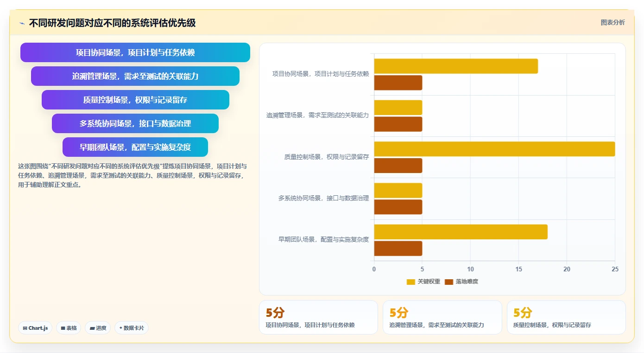Click yellow bar for 质量控制场景 in chart
This screenshot has width=644, height=353.
point(494,149)
